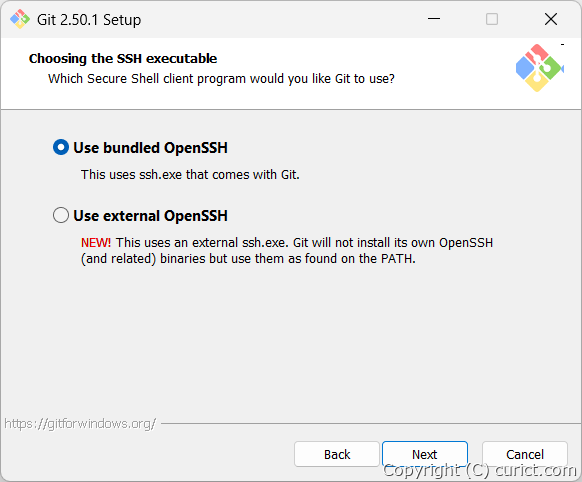Click the "Which Secure Shell client" question text
The image size is (582, 482).
[221, 79]
